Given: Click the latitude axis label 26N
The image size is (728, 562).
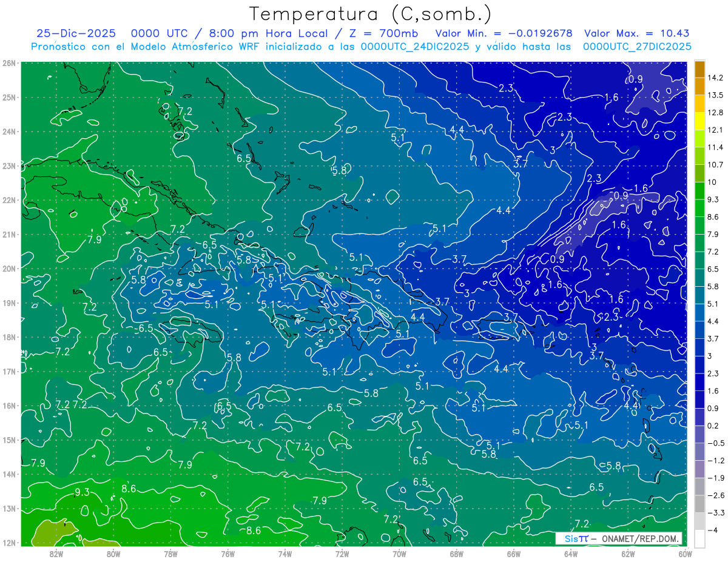Looking at the screenshot, I should point(8,62).
